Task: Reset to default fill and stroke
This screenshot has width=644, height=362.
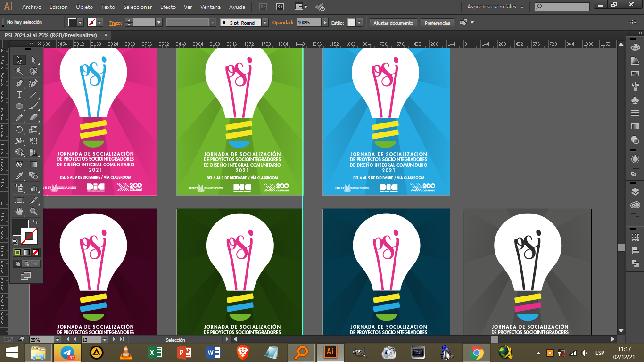Action: pos(15,242)
